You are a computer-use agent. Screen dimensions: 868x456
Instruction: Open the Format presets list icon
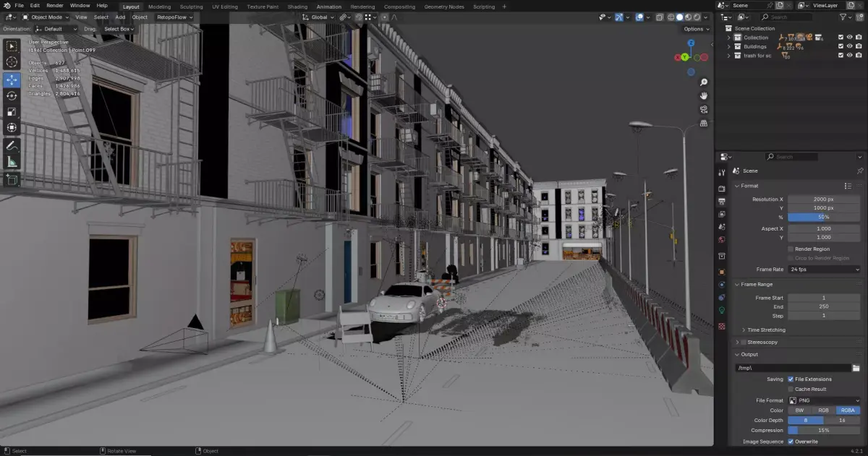(x=848, y=186)
